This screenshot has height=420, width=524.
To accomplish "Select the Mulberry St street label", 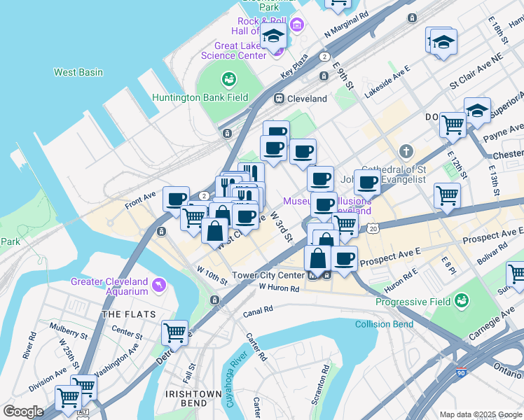I will tap(69, 331).
